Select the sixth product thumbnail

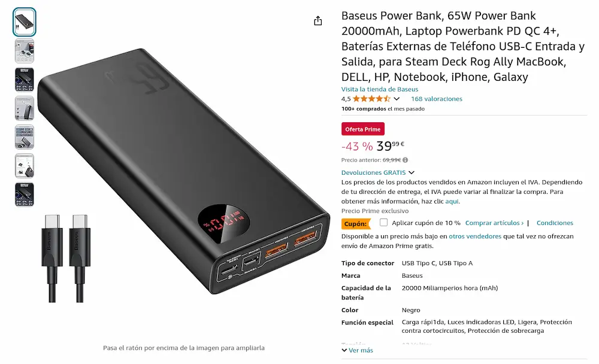(x=25, y=166)
